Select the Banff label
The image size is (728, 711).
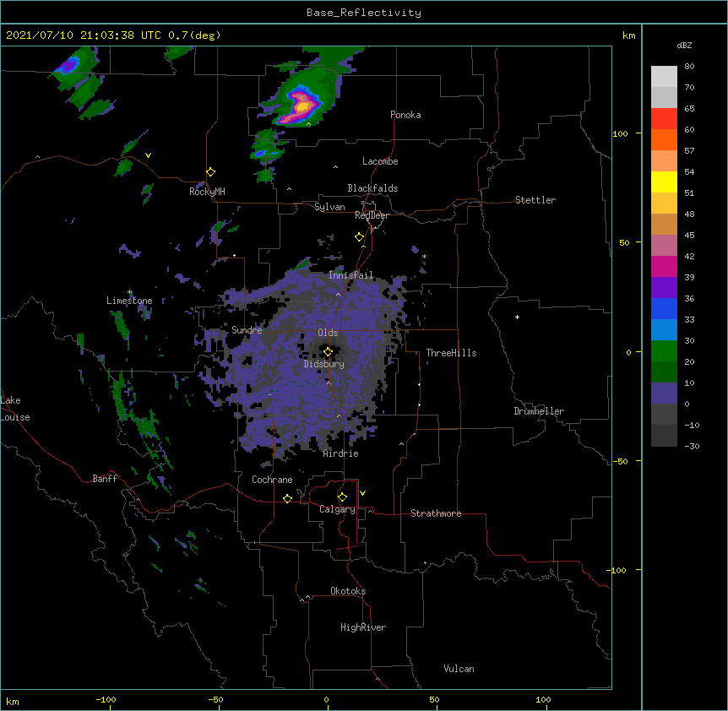pos(105,479)
